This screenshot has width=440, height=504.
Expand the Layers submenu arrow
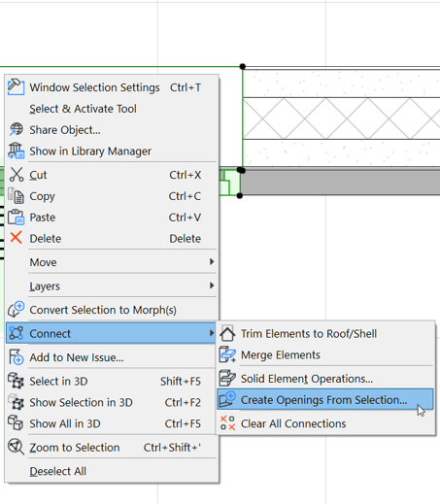point(212,286)
